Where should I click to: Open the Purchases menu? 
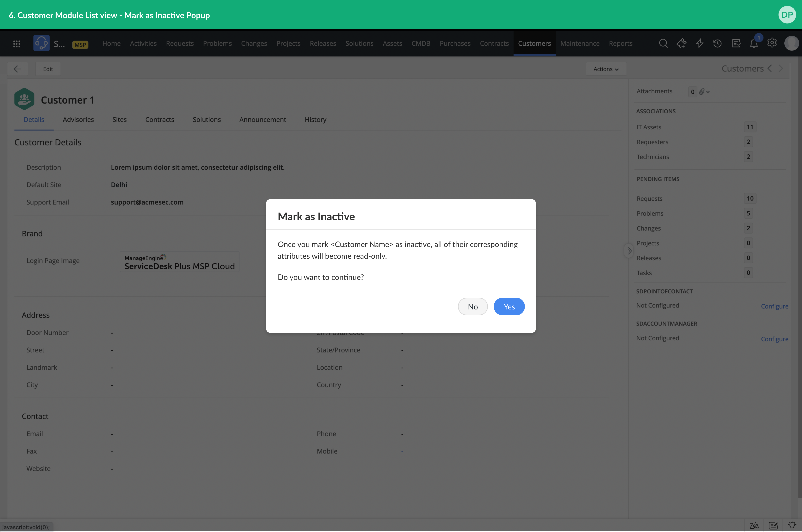pos(455,43)
